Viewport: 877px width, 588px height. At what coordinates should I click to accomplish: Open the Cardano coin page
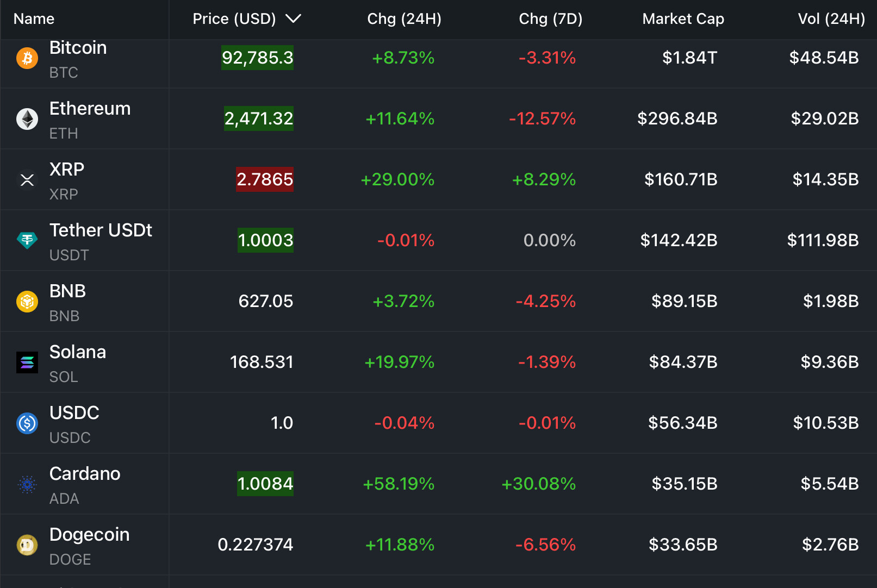click(85, 474)
